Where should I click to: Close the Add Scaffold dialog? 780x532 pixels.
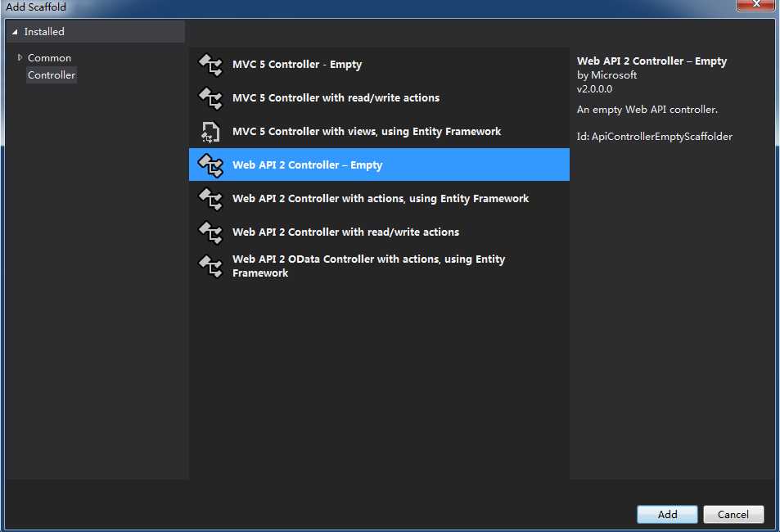[x=755, y=4]
